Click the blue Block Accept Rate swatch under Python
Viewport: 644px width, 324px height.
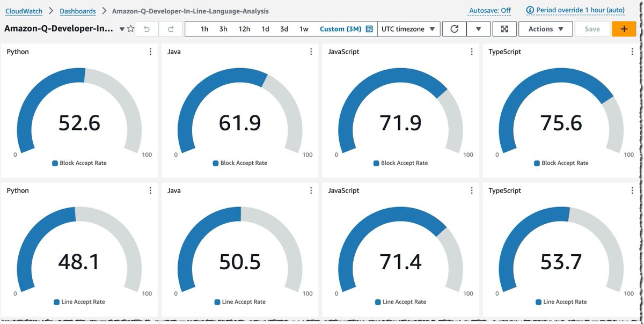(55, 163)
